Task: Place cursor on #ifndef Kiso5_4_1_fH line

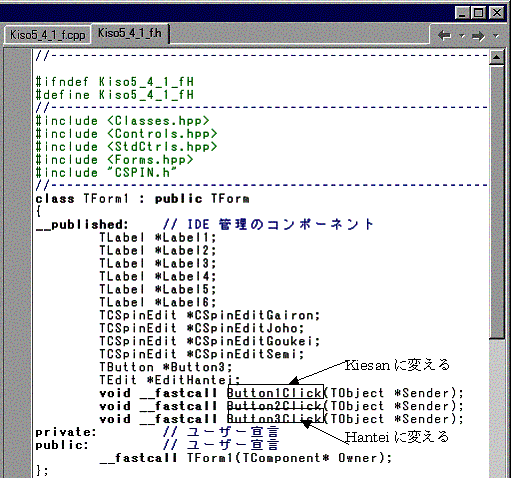Action: tap(115, 82)
